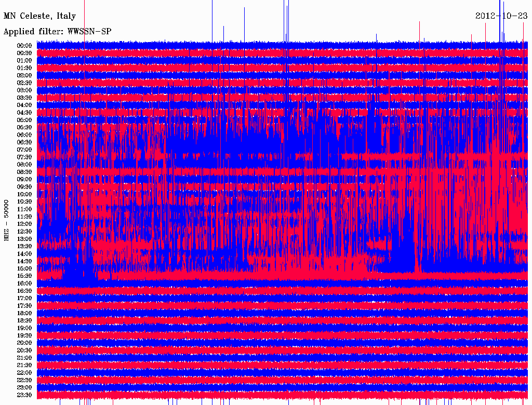Select the 12:00 time row label

[24, 224]
